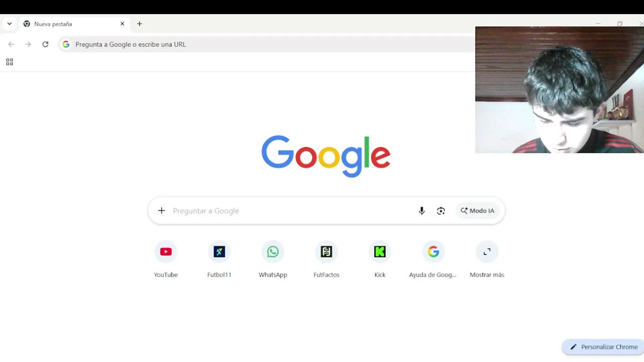This screenshot has height=362, width=644.
Task: Start voice search with microphone icon
Action: [422, 211]
